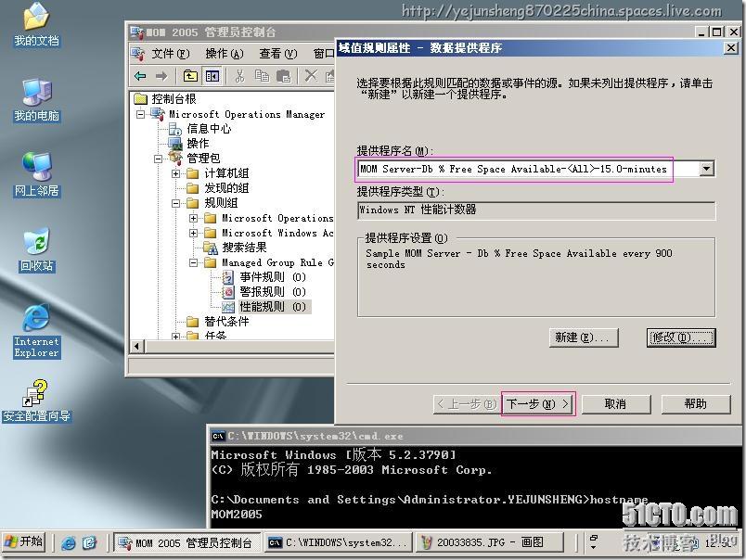The height and width of the screenshot is (560, 746).
Task: Open Security Configuration Wizard shortcut
Action: tap(36, 401)
